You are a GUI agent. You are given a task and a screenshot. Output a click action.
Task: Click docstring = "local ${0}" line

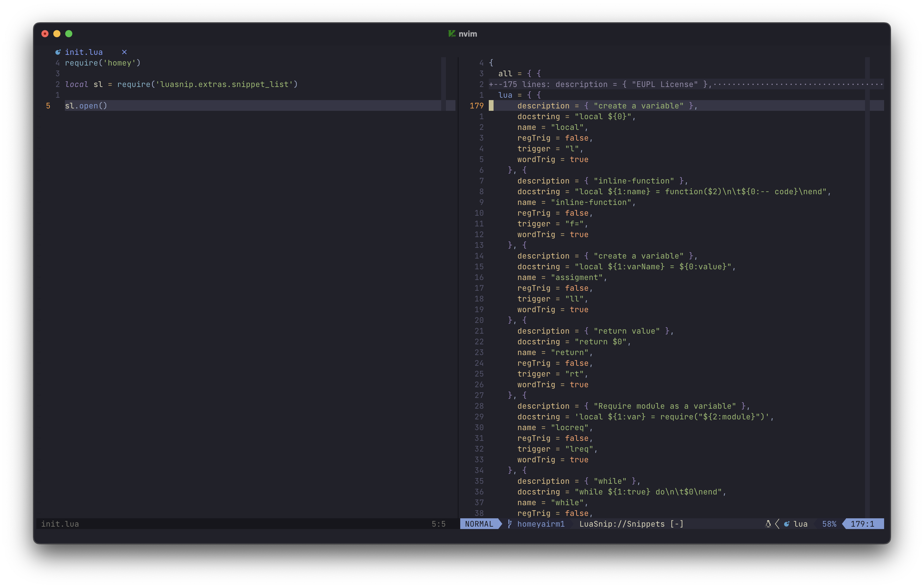[576, 116]
